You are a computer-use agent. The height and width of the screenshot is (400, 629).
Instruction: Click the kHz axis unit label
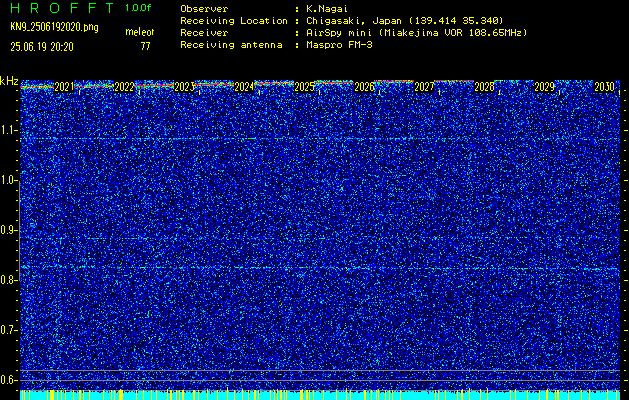coord(9,81)
